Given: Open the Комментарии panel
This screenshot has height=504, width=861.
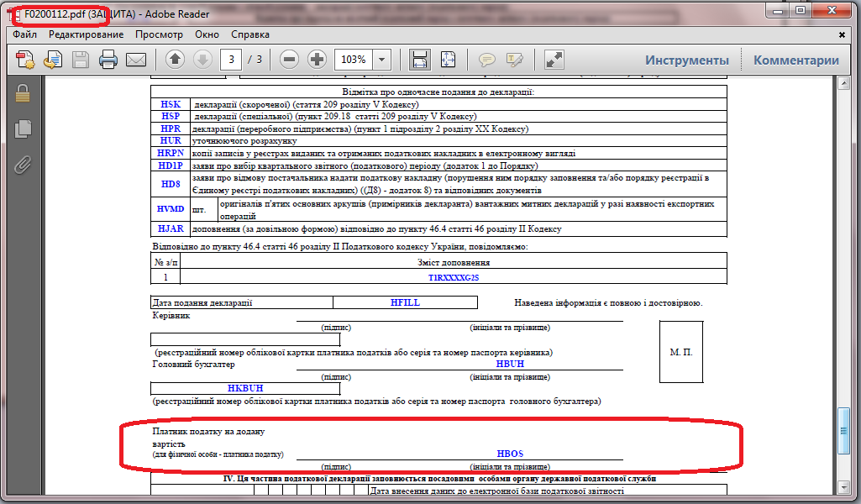Looking at the screenshot, I should [795, 60].
